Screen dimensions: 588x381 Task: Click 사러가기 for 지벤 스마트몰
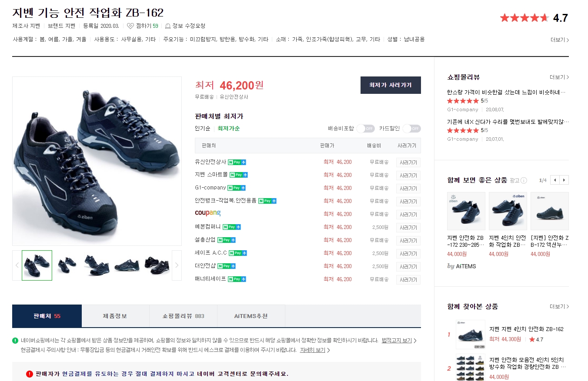[408, 175]
